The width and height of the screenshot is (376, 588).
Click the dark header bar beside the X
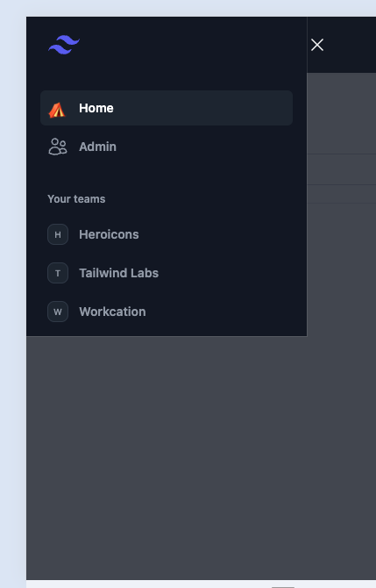(x=352, y=45)
